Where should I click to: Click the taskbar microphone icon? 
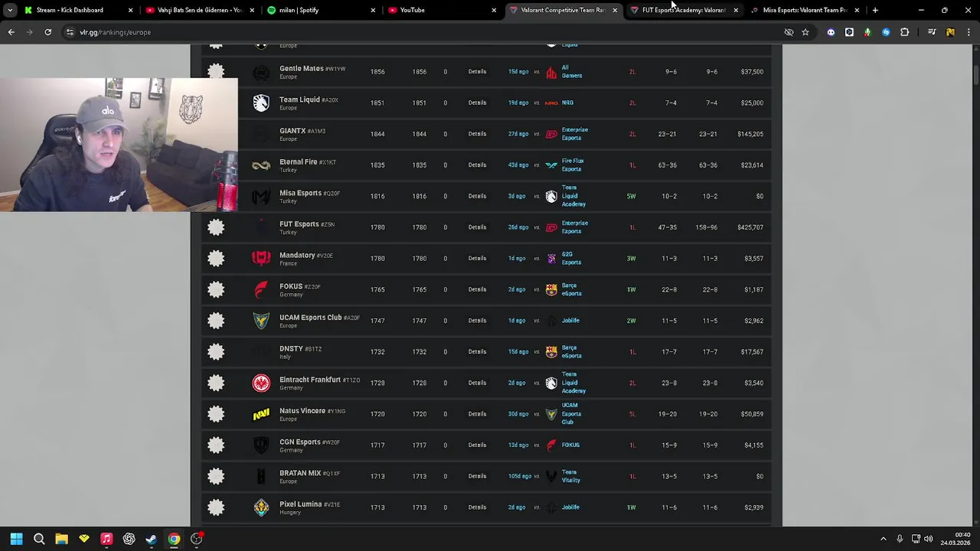pos(900,539)
